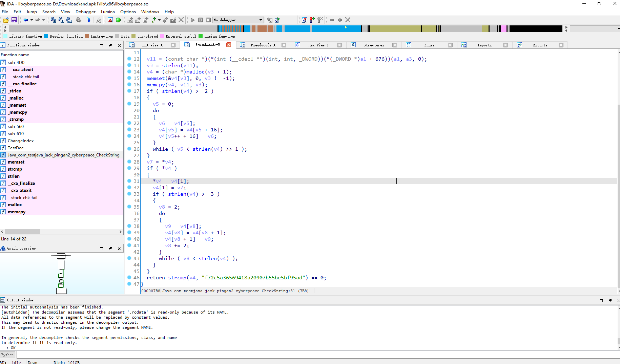Start the process with the play button
Image resolution: width=620 pixels, height=364 pixels.
tap(193, 20)
